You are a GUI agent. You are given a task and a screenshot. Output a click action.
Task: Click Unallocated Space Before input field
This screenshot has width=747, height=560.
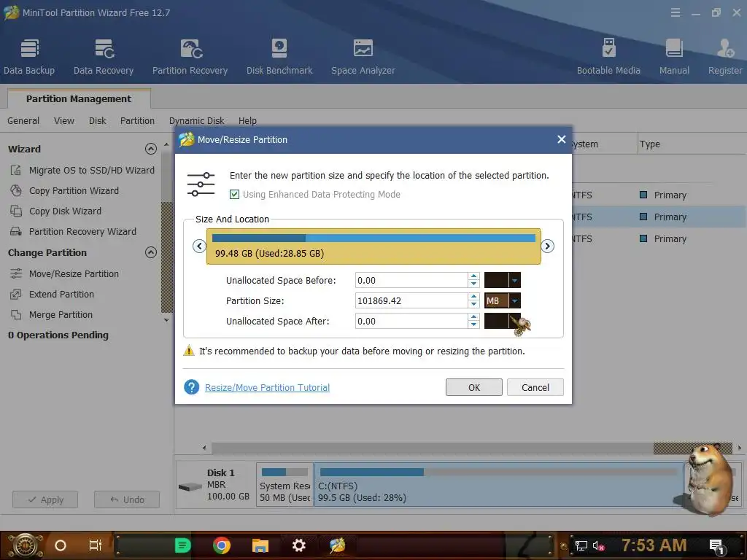click(x=411, y=280)
